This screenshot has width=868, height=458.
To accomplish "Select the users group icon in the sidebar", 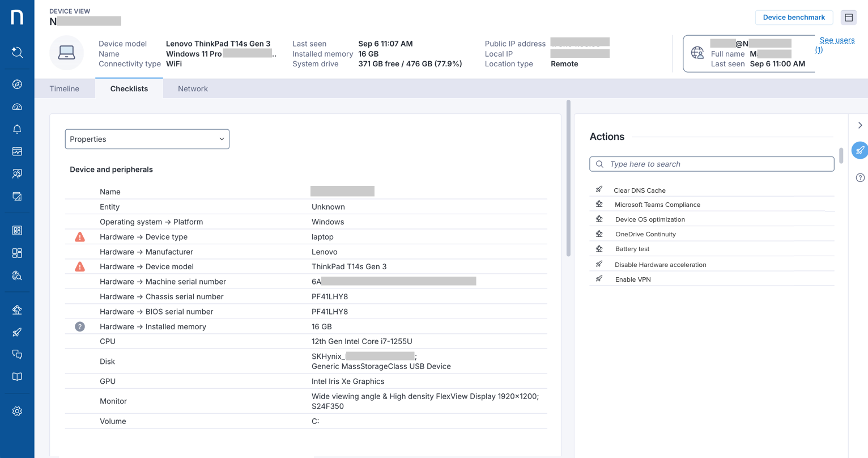I will 16,173.
